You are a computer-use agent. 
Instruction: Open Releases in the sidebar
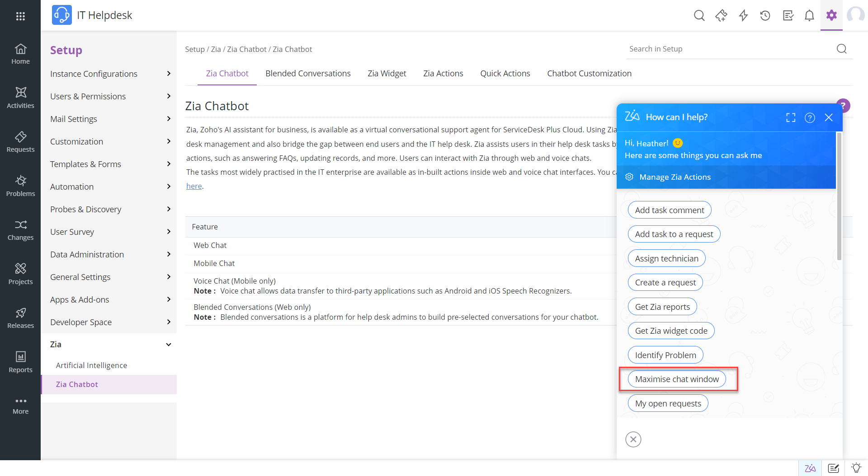[20, 318]
